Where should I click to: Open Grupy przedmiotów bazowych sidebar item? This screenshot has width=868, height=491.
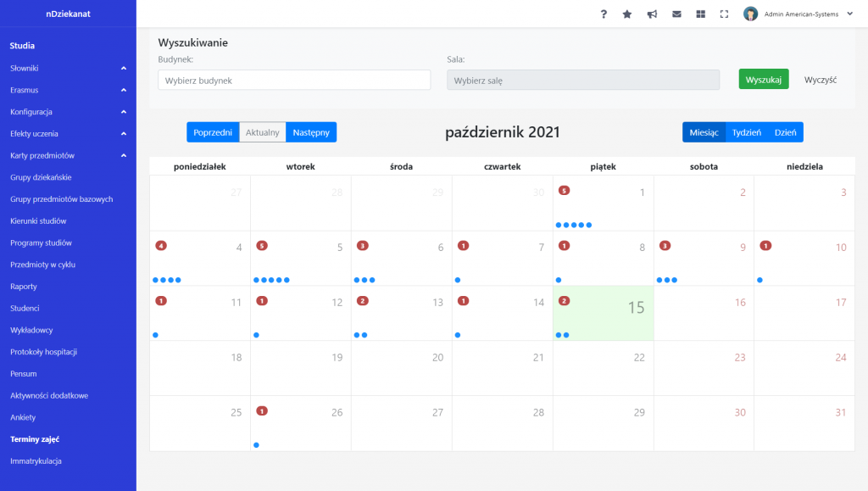pyautogui.click(x=61, y=198)
